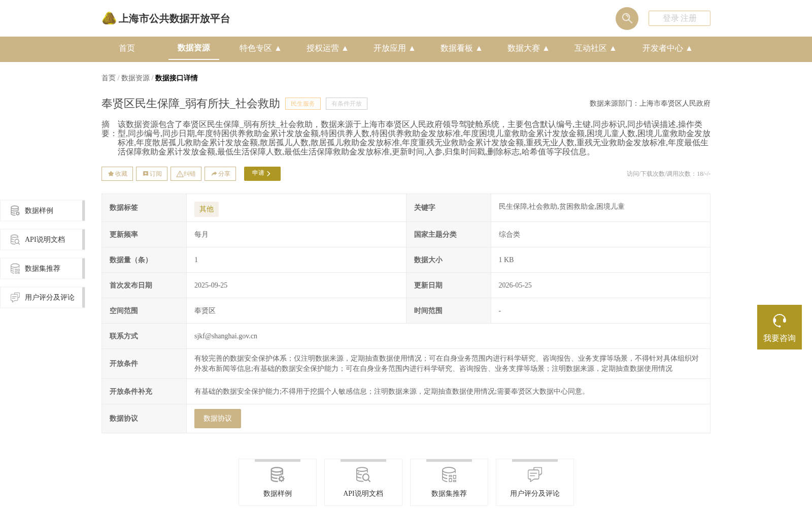Click the 申请 apply button
Viewport: 812px width, 508px height.
(262, 174)
